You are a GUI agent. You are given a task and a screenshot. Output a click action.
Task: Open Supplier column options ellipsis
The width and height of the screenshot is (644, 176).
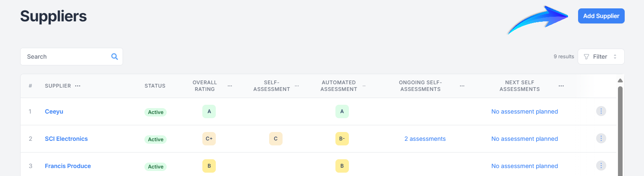(x=78, y=86)
